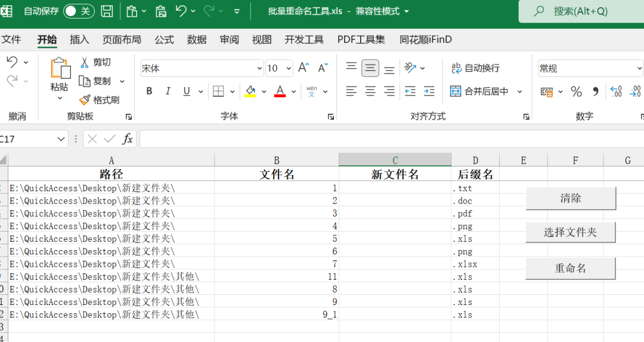This screenshot has height=342, width=644.
Task: Toggle Align Left
Action: tap(351, 91)
